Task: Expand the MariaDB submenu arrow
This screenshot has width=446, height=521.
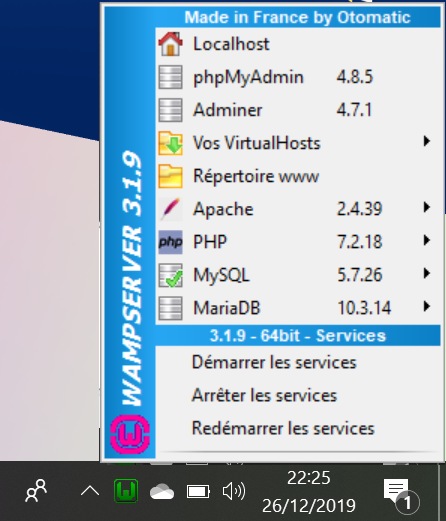Action: pyautogui.click(x=426, y=306)
